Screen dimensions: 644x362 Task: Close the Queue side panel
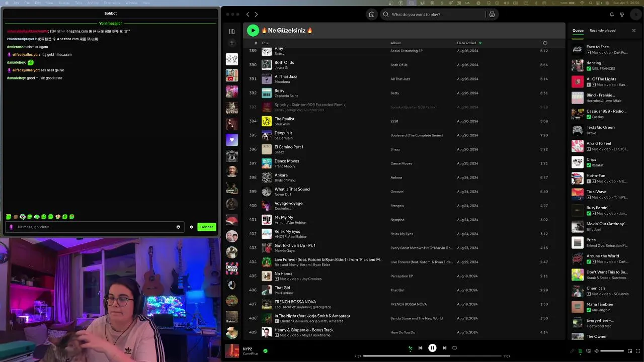click(x=634, y=31)
